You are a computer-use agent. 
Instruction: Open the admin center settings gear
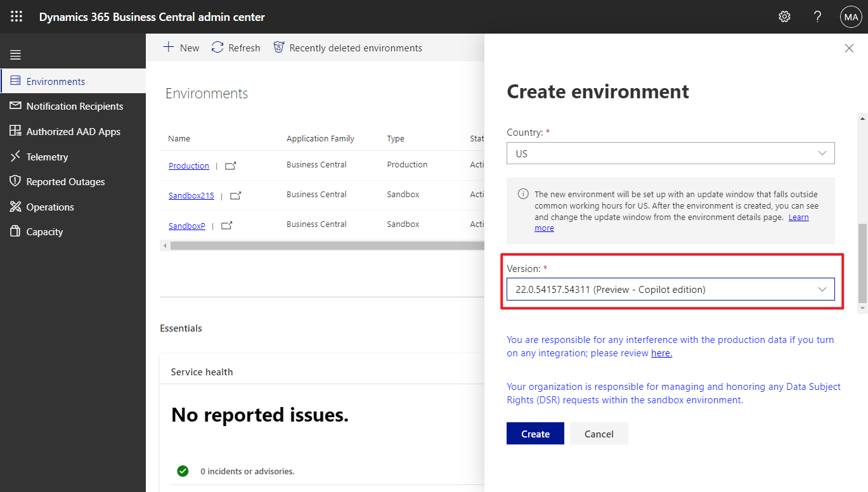[x=784, y=16]
